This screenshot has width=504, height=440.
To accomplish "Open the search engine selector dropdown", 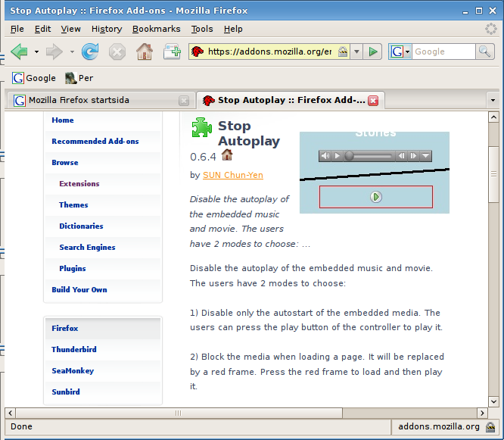I will pos(400,51).
